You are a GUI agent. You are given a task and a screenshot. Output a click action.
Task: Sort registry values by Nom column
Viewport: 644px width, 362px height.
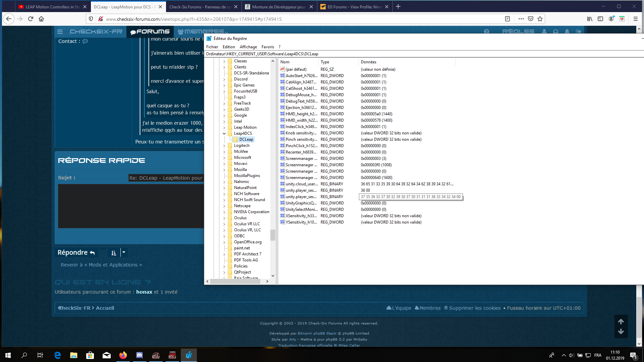point(298,62)
